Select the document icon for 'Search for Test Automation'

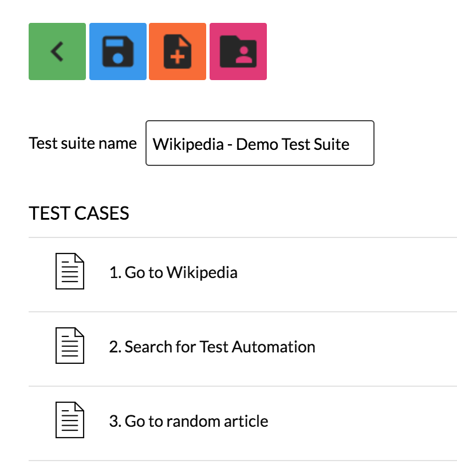click(71, 347)
